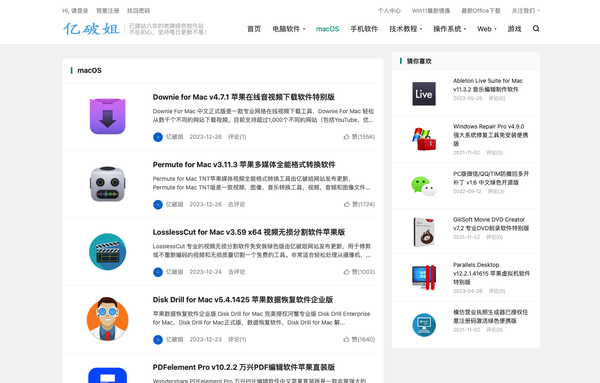The image size is (600, 383).
Task: Click the LosslessCut clapperboard icon
Action: coord(108,252)
